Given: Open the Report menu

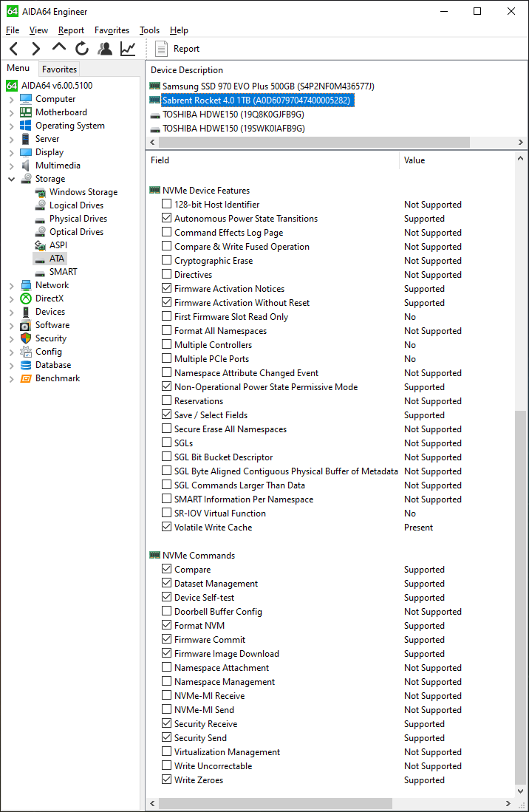Looking at the screenshot, I should [71, 30].
